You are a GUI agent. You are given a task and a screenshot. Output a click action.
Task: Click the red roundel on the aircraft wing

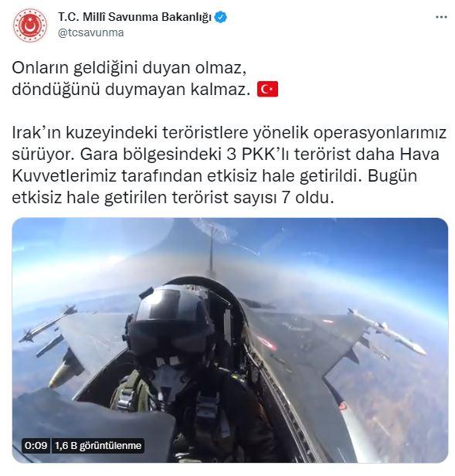tap(267, 342)
